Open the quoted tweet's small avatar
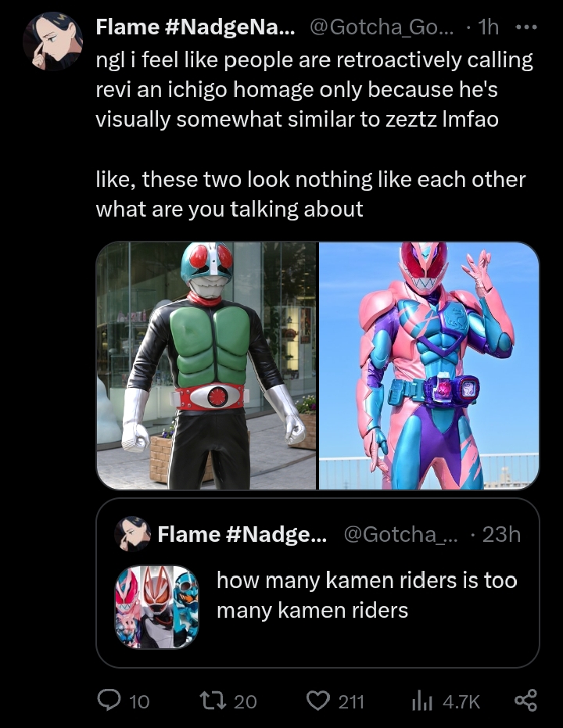The width and height of the screenshot is (563, 728). coord(132,534)
